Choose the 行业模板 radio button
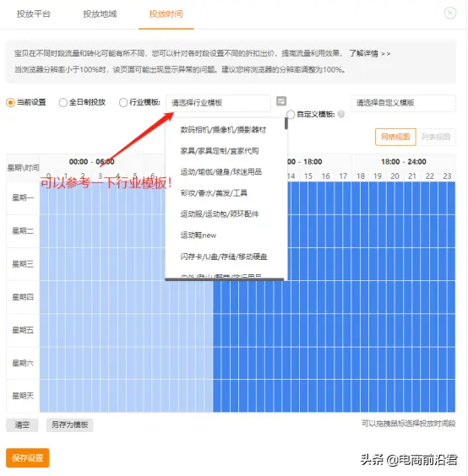468x476 pixels. (x=123, y=103)
